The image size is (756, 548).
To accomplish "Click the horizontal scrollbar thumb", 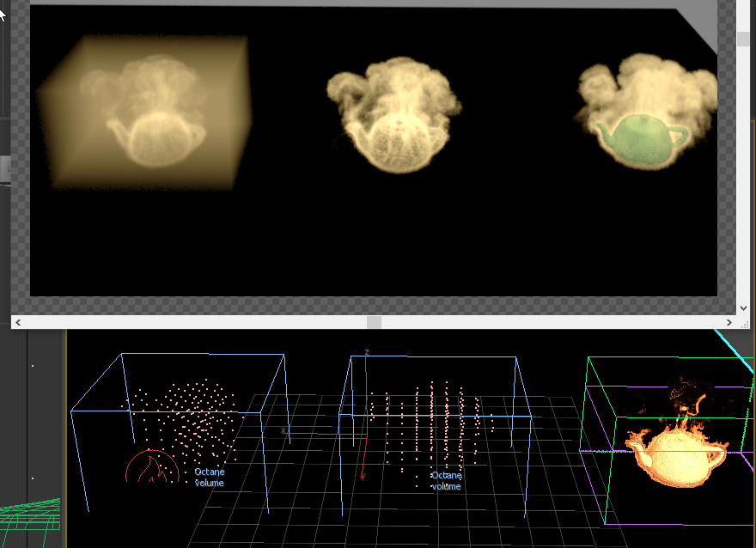I will (x=374, y=322).
